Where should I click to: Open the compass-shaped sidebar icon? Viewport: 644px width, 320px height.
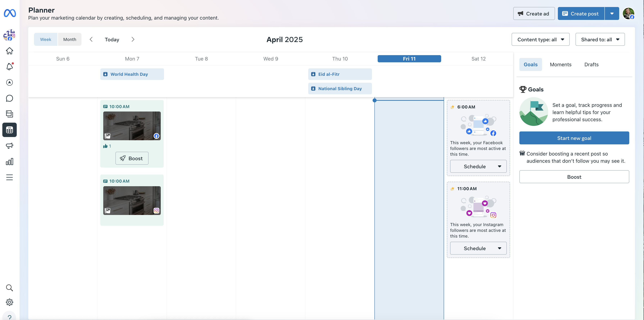(x=10, y=82)
